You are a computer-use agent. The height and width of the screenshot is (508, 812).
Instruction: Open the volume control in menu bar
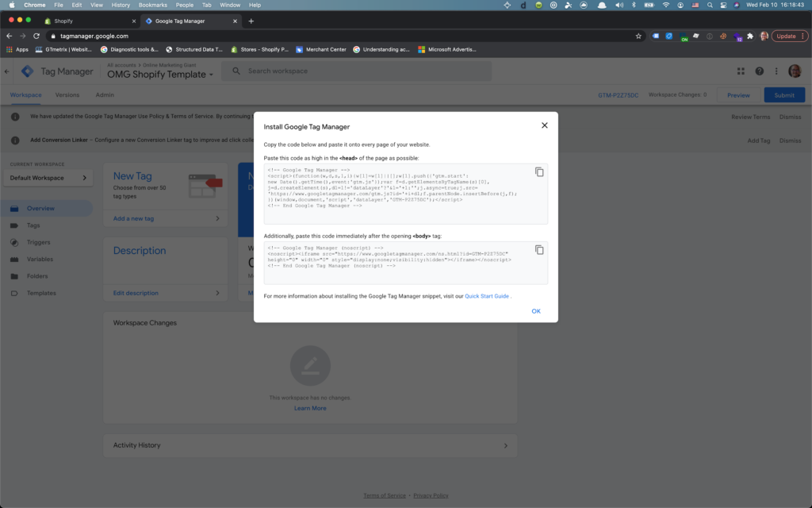click(x=619, y=6)
